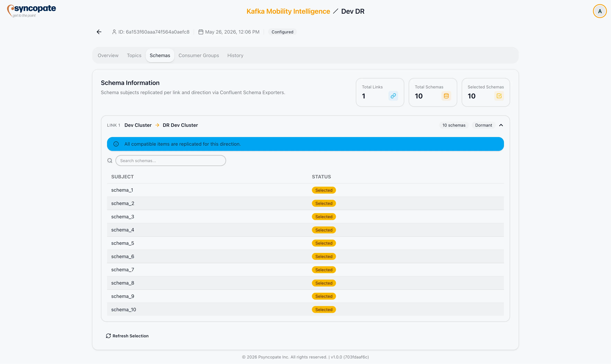Select the Schemas tab
Screen dimensions: 611x364
tap(160, 55)
